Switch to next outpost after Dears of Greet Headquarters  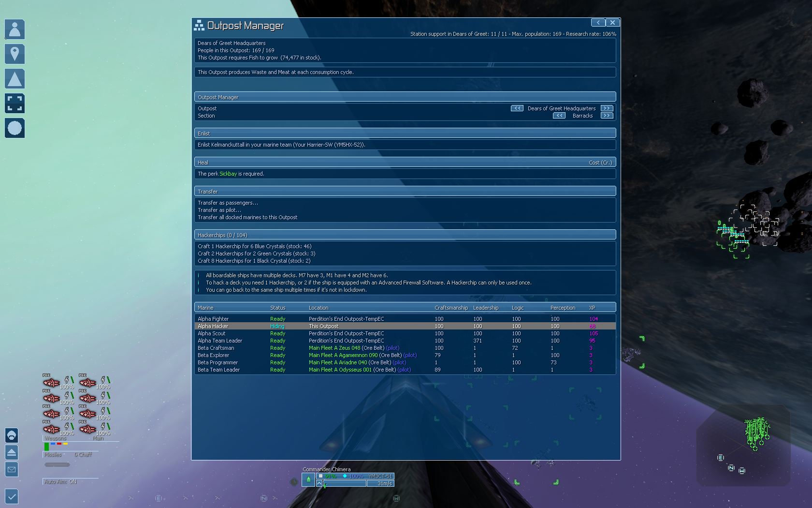[607, 108]
